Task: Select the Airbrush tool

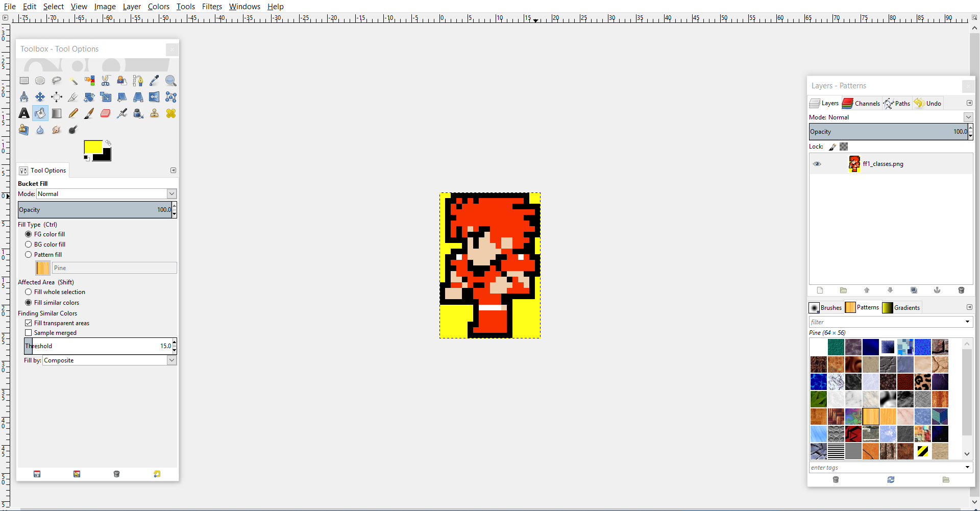Action: click(122, 113)
